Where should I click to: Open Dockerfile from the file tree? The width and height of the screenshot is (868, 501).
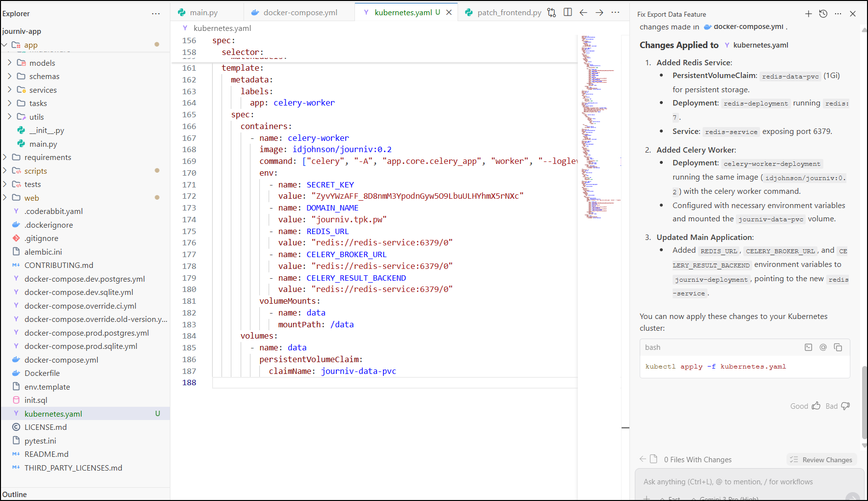pos(42,373)
